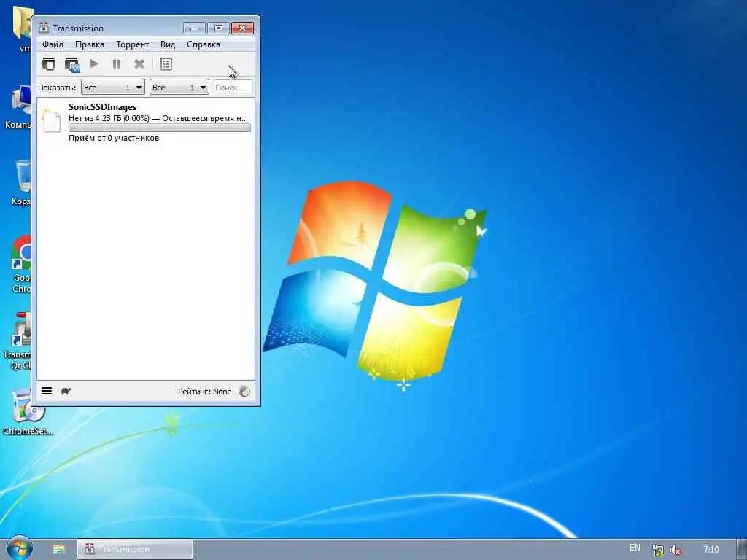
Task: Toggle turtle alternative speed limits
Action: click(66, 391)
